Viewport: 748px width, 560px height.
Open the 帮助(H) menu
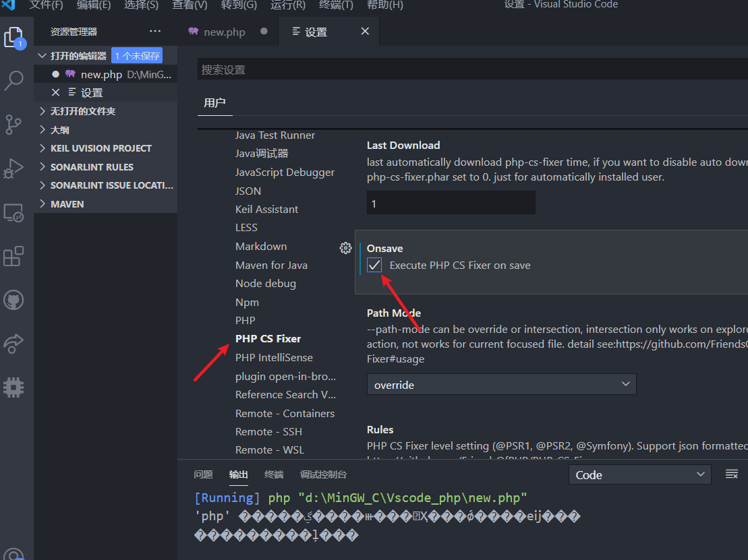point(385,5)
